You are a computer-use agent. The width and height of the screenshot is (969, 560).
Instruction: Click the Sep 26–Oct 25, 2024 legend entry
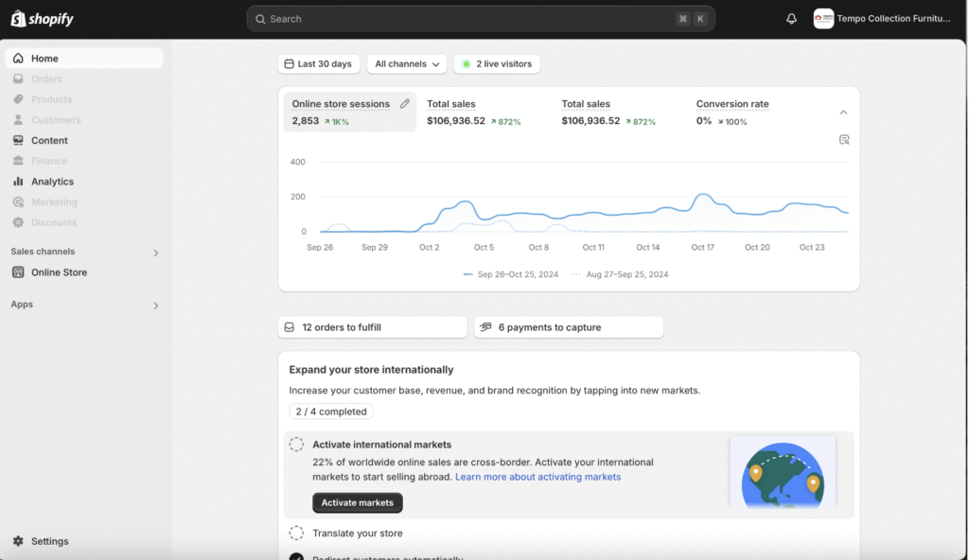tap(510, 274)
